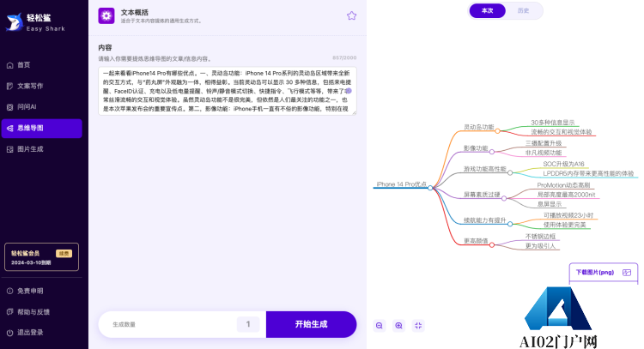
Task: Click inside the 内容 text area
Action: [228, 91]
